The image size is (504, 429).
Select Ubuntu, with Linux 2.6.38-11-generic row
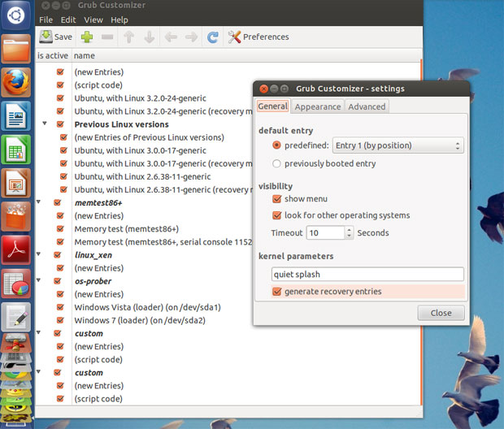(143, 177)
